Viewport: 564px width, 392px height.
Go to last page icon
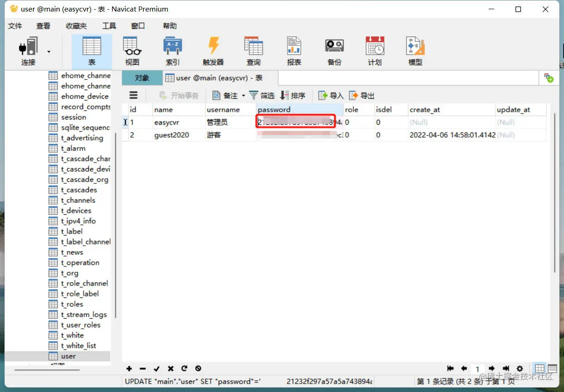[506, 368]
